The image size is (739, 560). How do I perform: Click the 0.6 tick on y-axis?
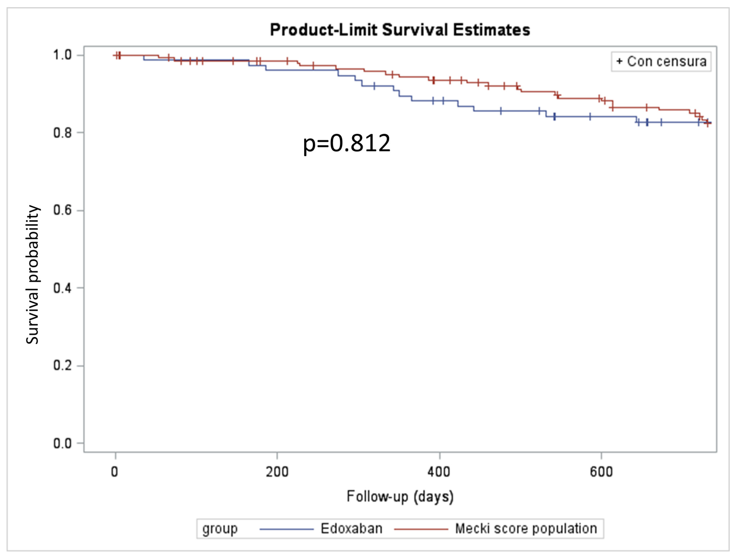62,210
